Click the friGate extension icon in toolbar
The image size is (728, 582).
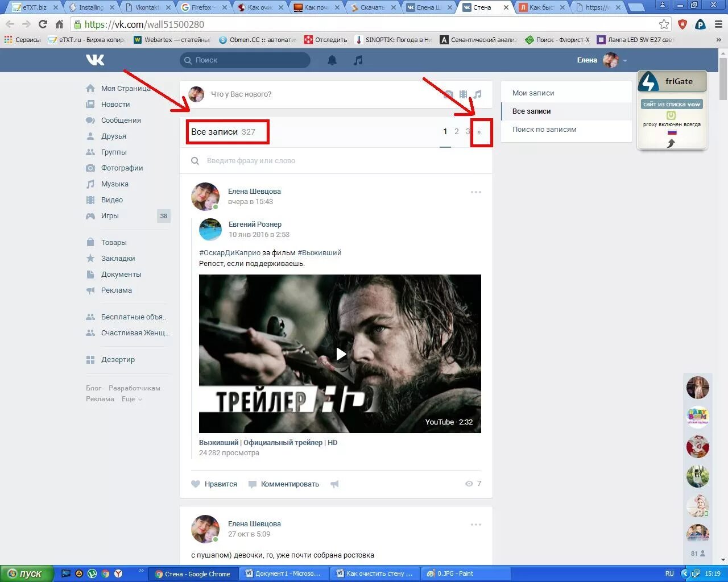click(x=701, y=24)
